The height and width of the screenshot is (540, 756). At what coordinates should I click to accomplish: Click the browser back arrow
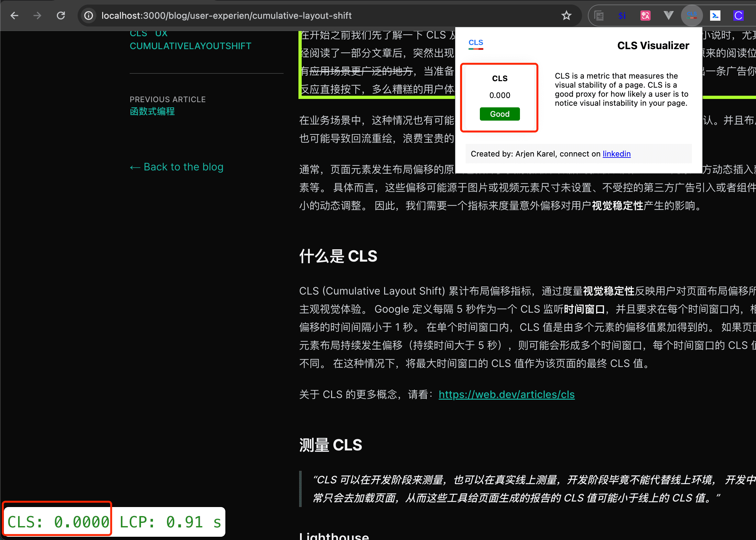pos(14,16)
